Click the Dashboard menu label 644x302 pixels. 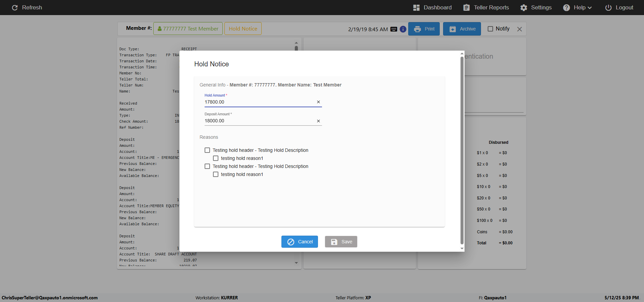437,7
